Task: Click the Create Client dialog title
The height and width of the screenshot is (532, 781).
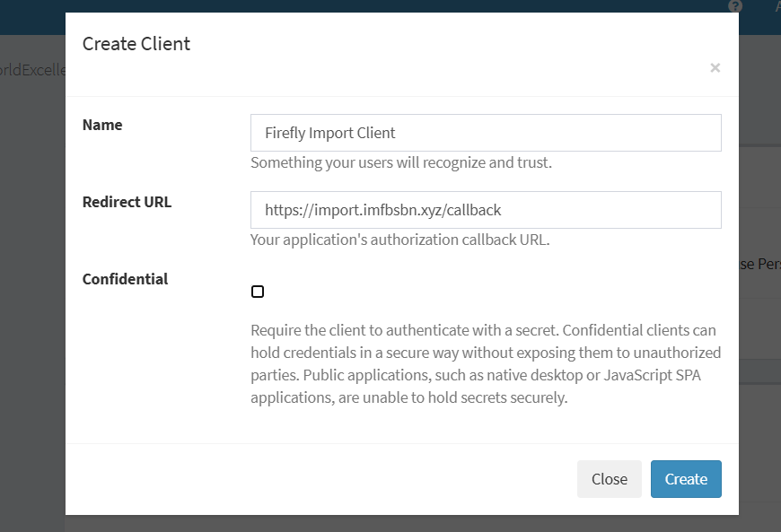Action: tap(136, 44)
